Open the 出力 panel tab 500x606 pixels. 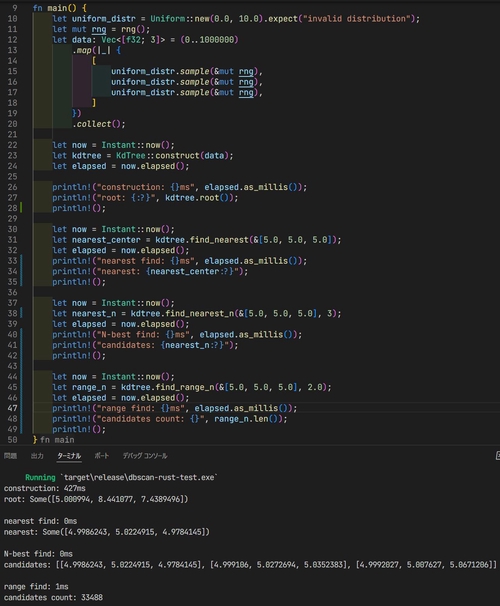pos(37,456)
